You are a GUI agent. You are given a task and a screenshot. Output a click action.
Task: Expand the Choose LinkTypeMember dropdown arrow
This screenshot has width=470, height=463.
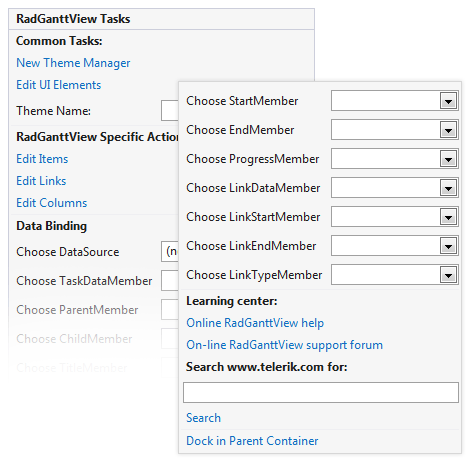point(448,275)
